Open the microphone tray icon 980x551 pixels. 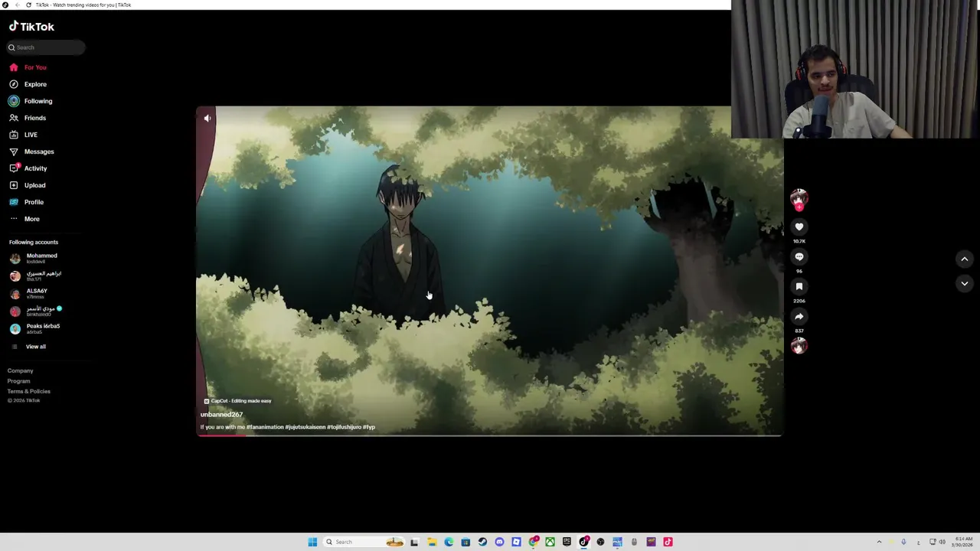point(904,542)
